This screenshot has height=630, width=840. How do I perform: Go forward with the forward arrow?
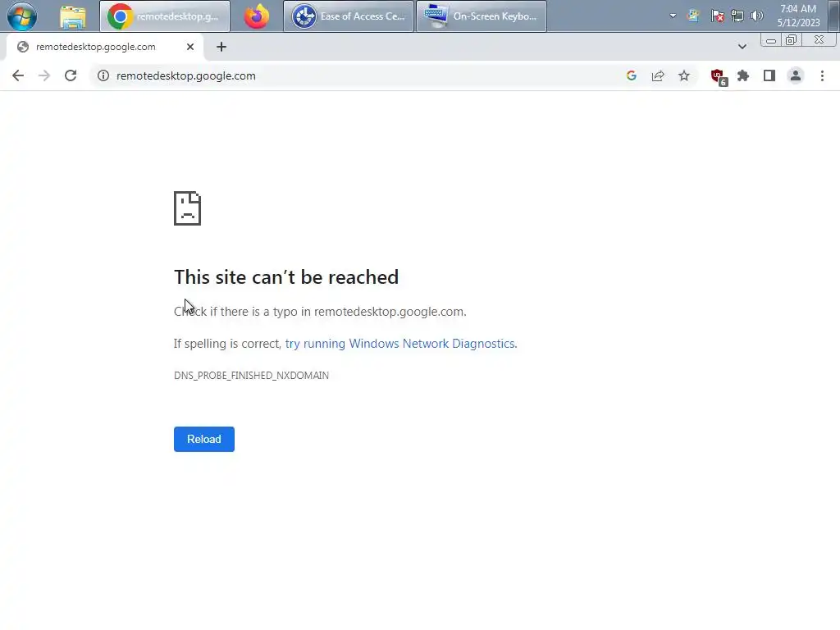[x=44, y=75]
